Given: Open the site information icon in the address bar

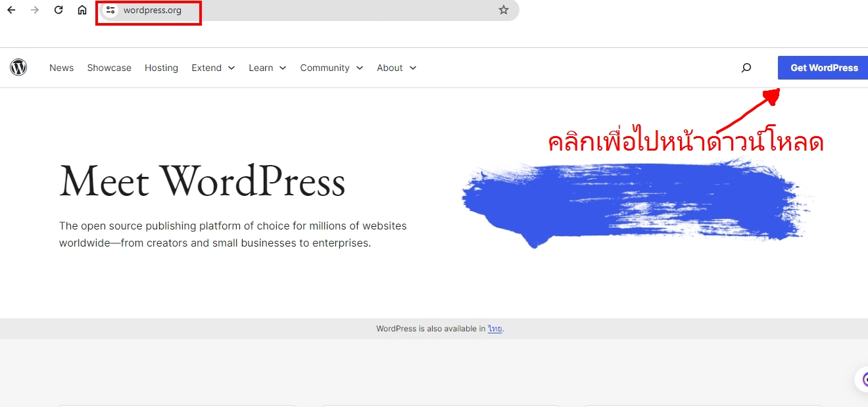Looking at the screenshot, I should pos(110,10).
